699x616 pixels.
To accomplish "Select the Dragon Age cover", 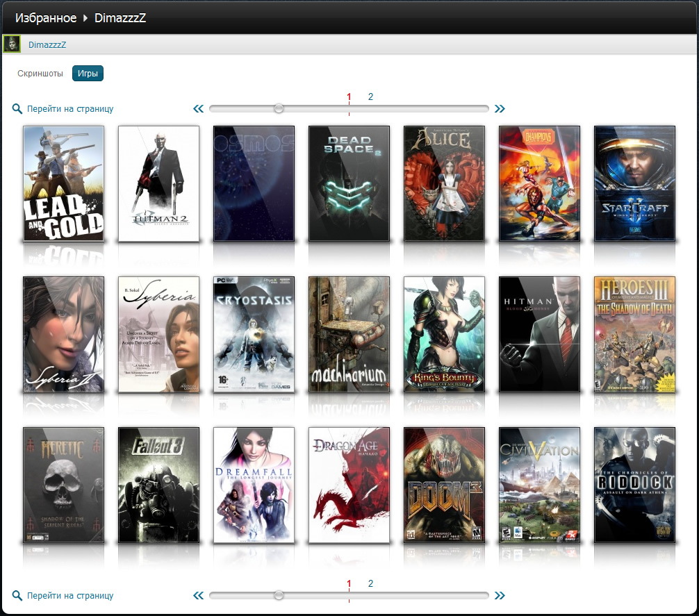I will pos(349,485).
